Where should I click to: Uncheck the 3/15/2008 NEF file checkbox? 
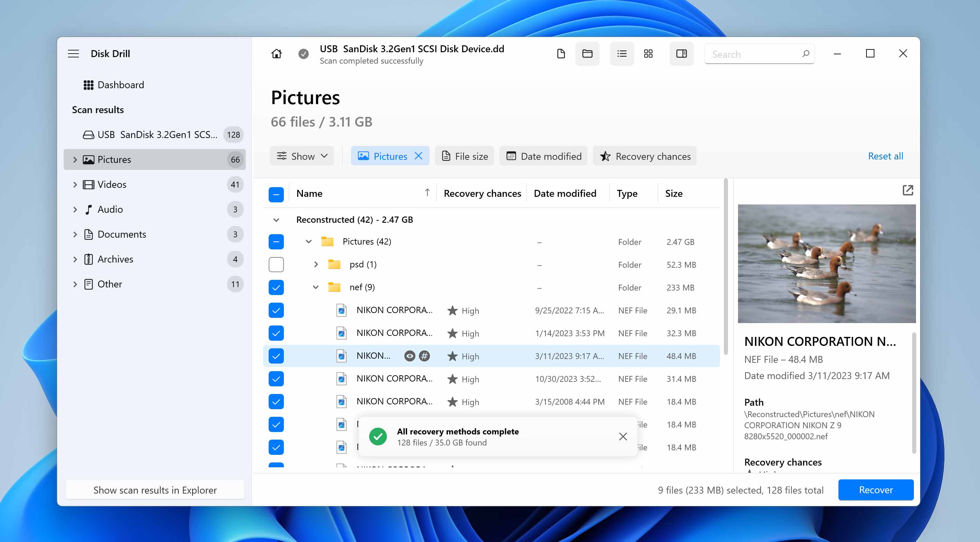point(276,401)
